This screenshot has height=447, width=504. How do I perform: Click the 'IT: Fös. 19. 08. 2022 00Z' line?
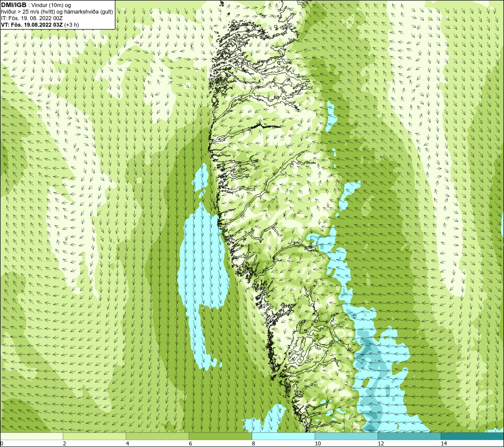[32, 18]
